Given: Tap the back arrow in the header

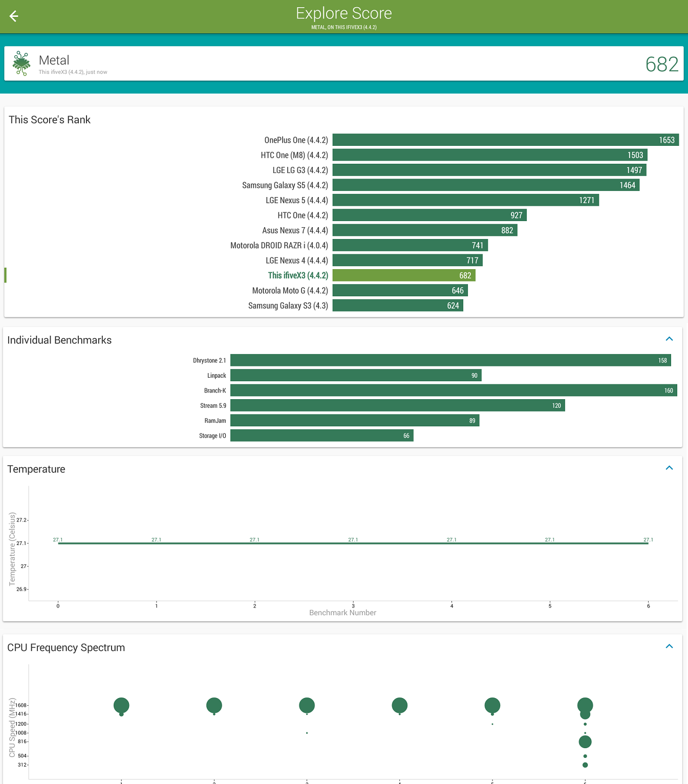Looking at the screenshot, I should pos(14,16).
